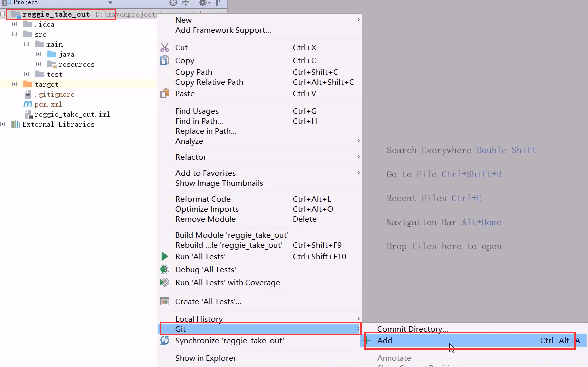Click the Debug 'All Tests' bug icon
588x367 pixels.
pos(165,269)
